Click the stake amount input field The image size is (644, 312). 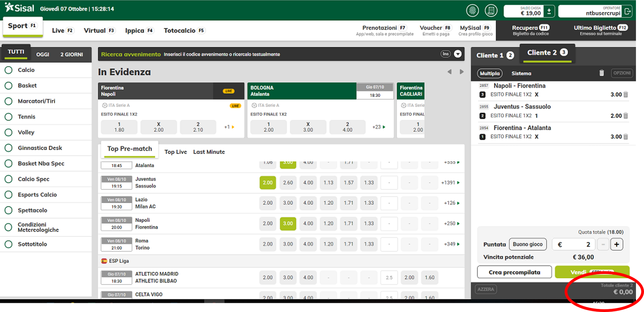(x=574, y=244)
